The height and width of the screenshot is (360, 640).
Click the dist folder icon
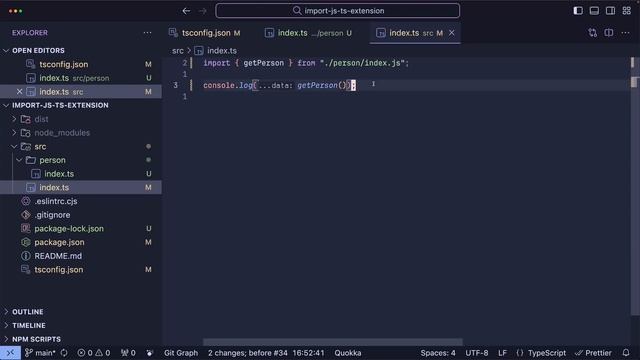point(26,119)
